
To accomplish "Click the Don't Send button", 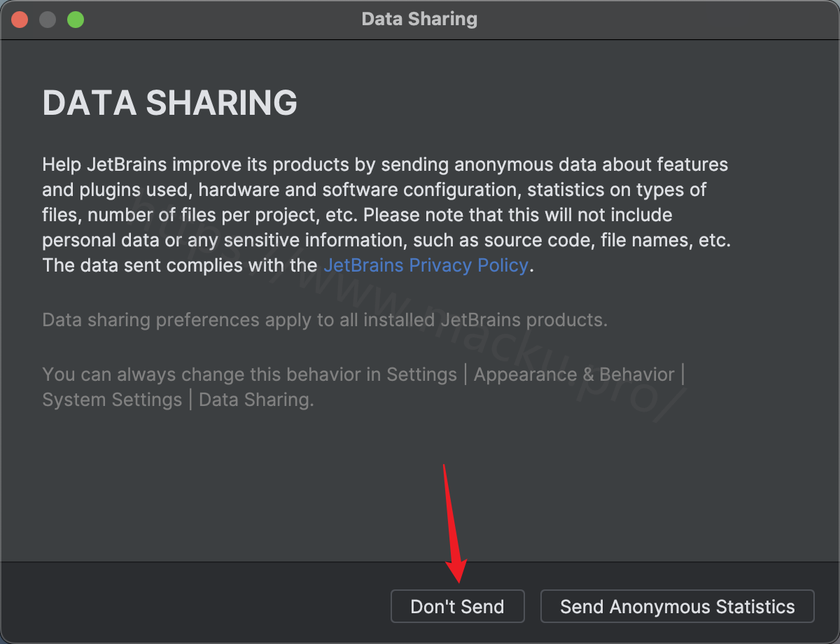I will [x=457, y=606].
